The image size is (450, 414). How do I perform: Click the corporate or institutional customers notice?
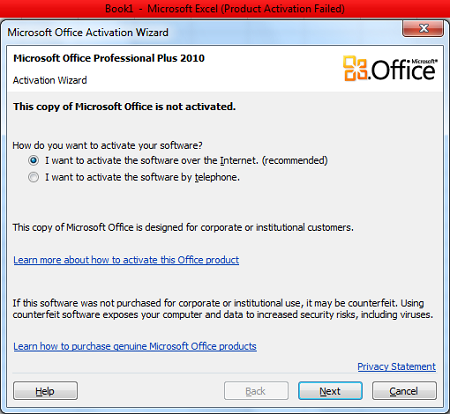[x=183, y=227]
